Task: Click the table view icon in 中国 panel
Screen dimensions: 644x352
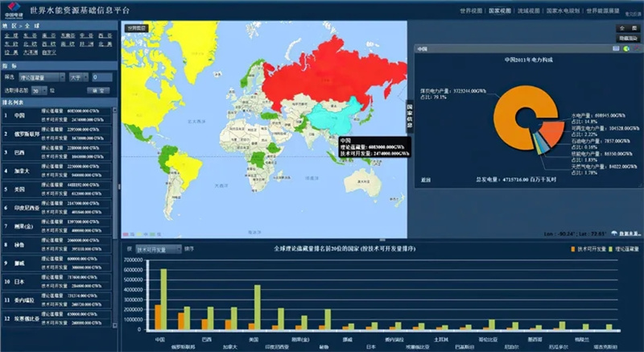Action: click(617, 49)
